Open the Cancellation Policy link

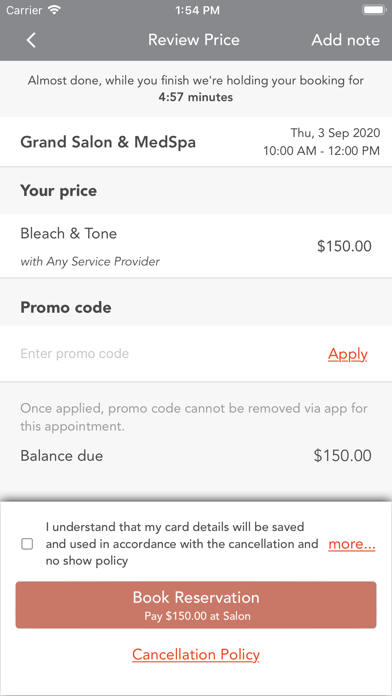pyautogui.click(x=196, y=655)
